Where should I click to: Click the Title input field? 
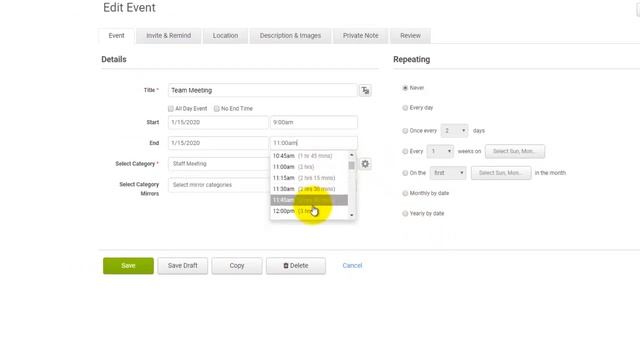tap(262, 90)
